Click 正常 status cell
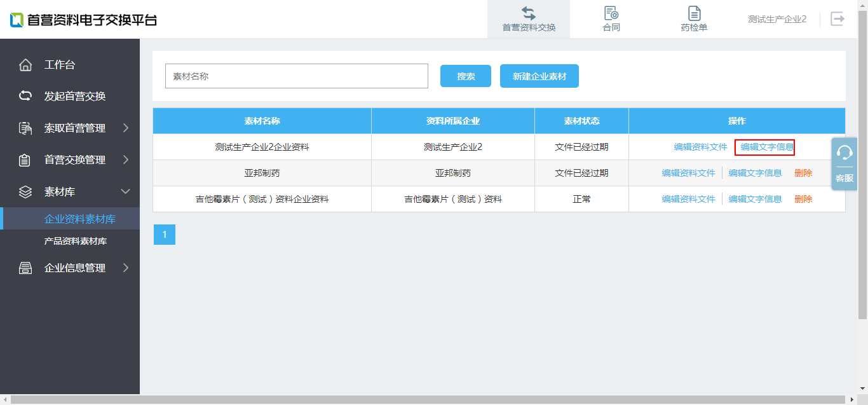 click(581, 199)
